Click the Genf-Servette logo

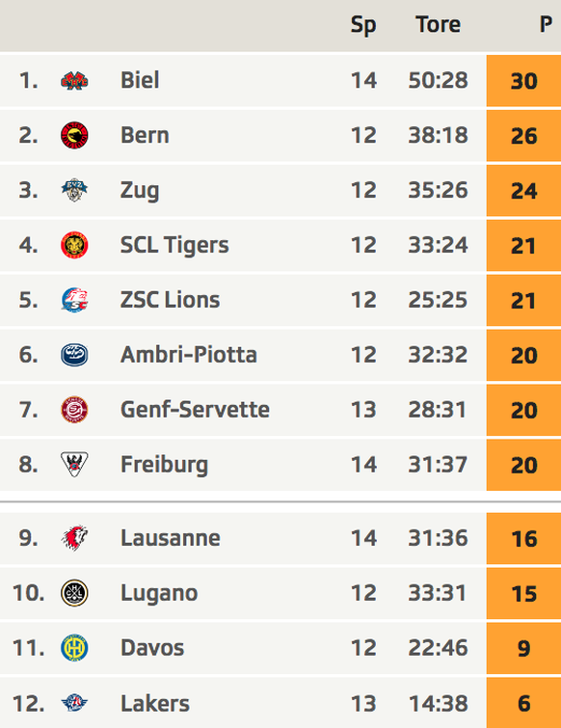point(74,410)
